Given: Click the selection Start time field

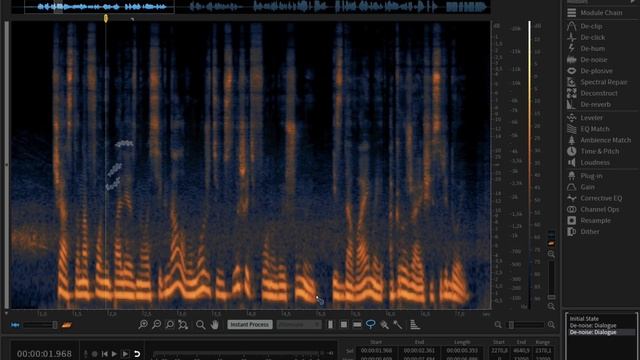Looking at the screenshot, I should point(376,351).
